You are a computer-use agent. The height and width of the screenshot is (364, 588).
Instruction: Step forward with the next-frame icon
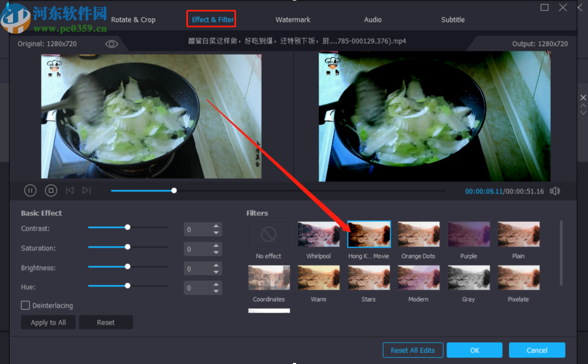click(x=86, y=190)
